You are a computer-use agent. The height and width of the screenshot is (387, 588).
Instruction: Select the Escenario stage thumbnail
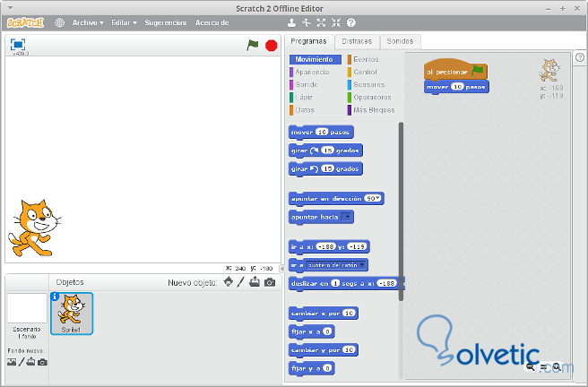coord(27,308)
